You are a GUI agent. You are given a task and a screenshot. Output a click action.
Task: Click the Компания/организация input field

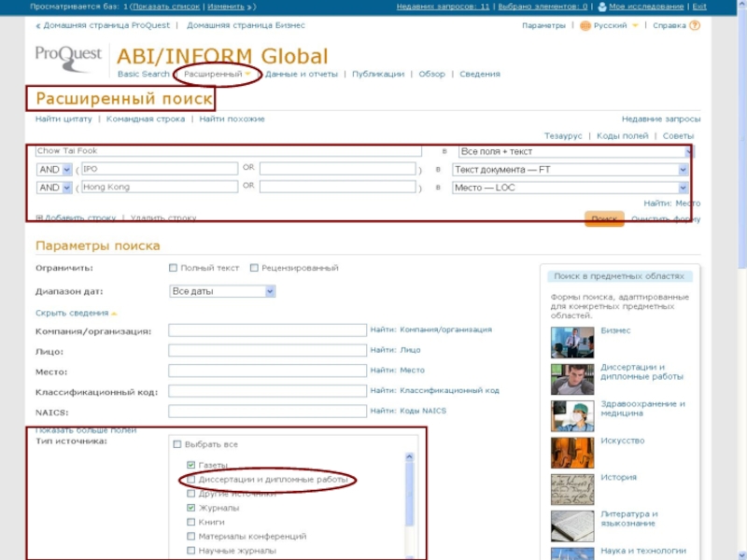pyautogui.click(x=267, y=330)
